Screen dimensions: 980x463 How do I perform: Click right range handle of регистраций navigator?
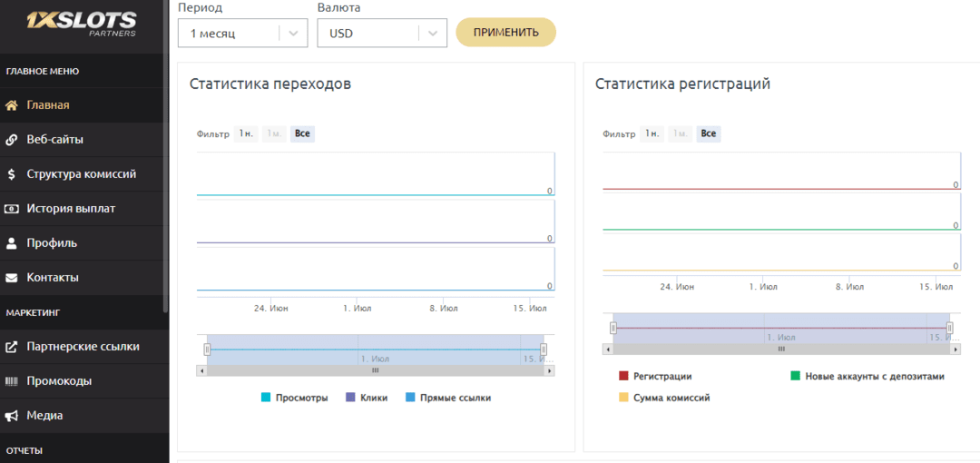(x=950, y=328)
